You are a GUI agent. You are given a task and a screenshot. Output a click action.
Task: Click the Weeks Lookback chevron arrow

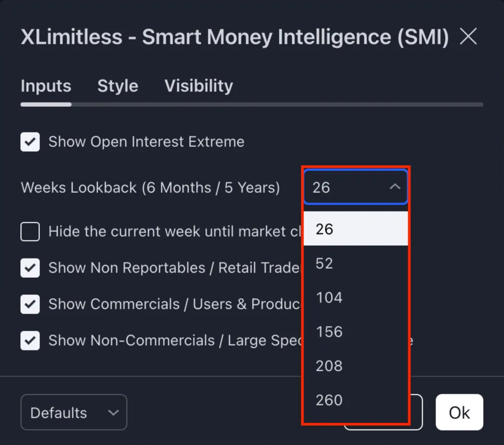[x=395, y=187]
